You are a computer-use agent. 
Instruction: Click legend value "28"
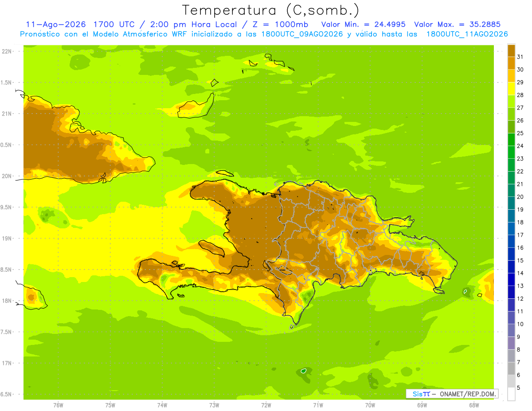click(x=520, y=95)
